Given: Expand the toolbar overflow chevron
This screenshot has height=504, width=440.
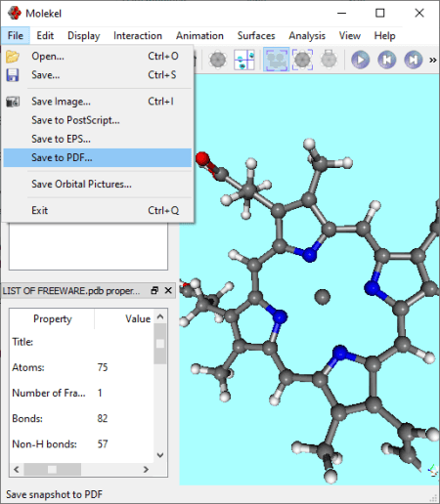Looking at the screenshot, I should pos(433,61).
